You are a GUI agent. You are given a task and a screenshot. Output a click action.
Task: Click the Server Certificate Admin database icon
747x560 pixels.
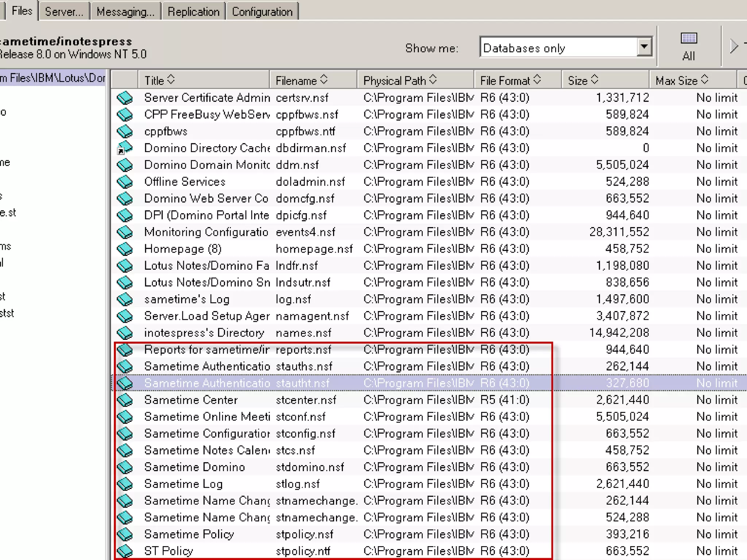[125, 98]
